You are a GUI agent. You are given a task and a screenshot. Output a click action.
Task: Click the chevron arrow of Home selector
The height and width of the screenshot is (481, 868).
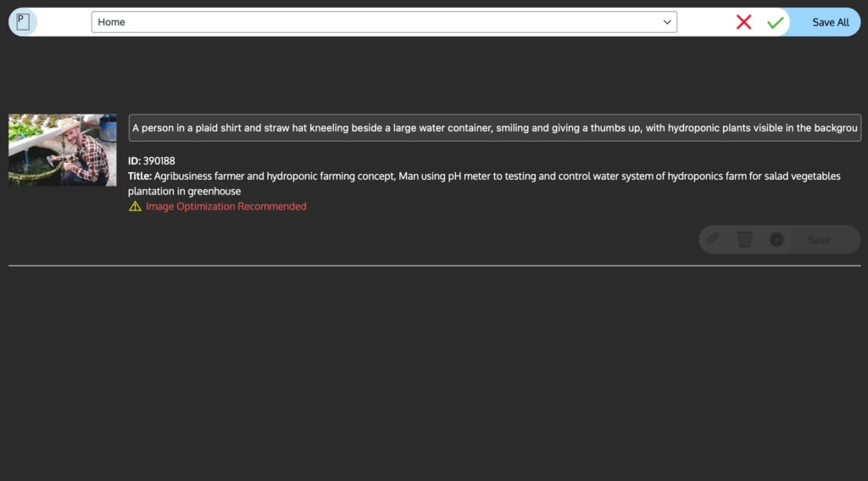666,22
